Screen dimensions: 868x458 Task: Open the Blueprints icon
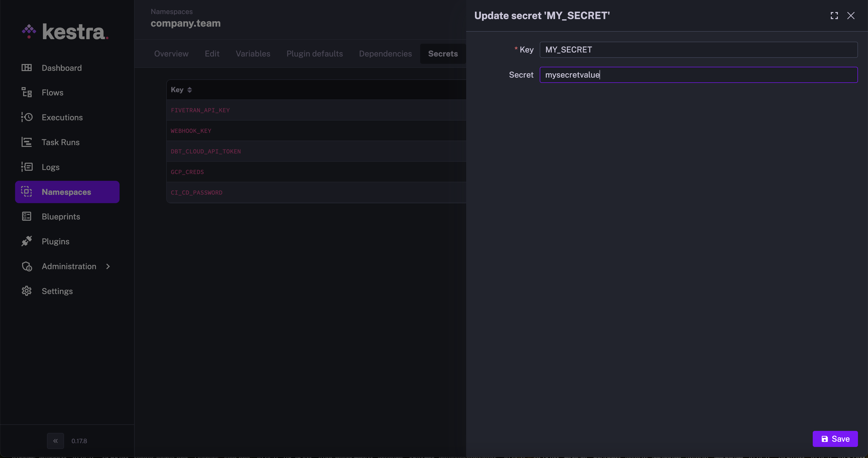tap(27, 216)
